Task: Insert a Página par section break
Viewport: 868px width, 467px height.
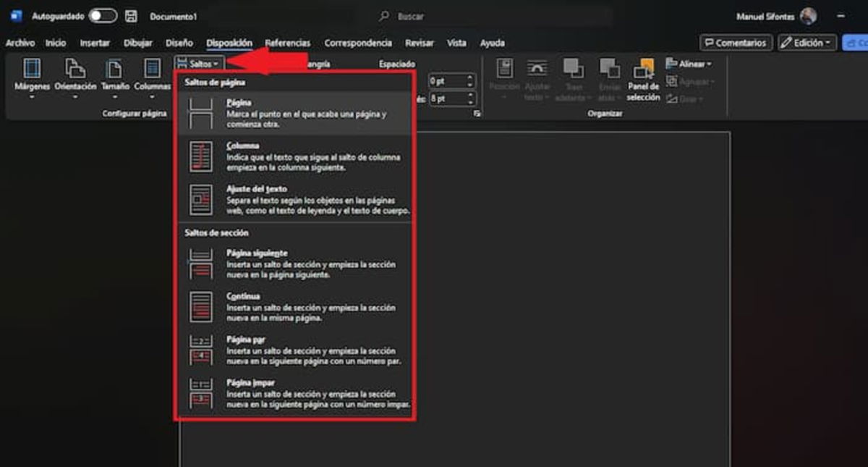Action: point(294,350)
